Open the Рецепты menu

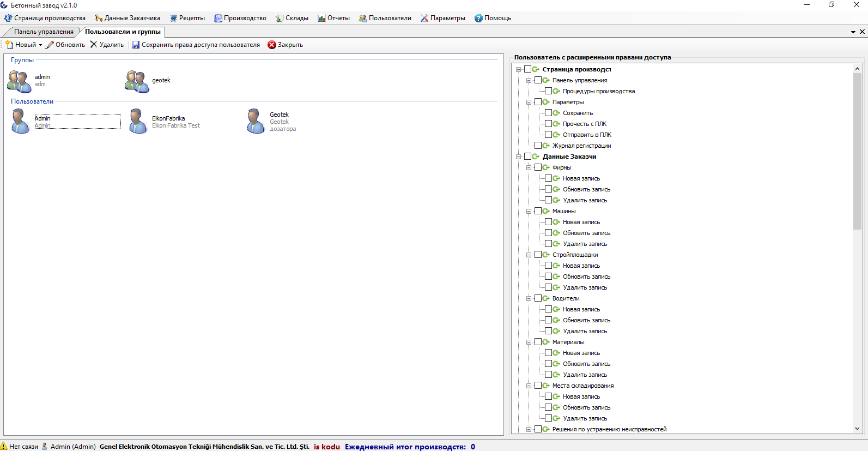click(x=187, y=18)
